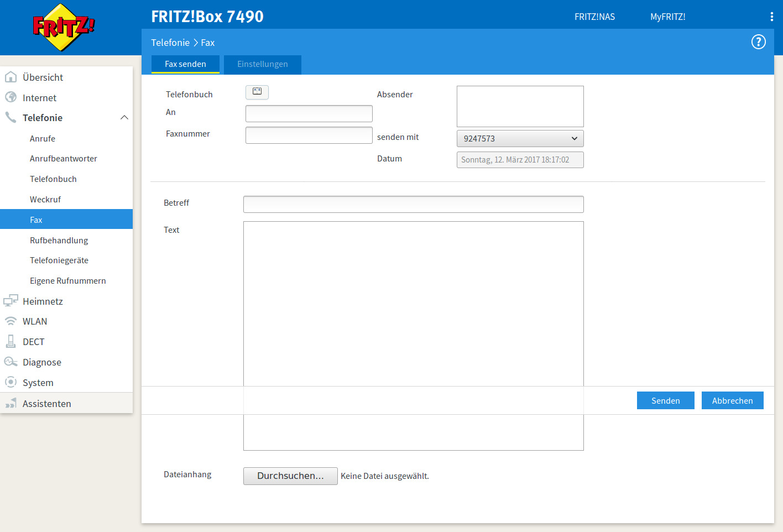Open the Assistenten menu entry

pos(66,403)
